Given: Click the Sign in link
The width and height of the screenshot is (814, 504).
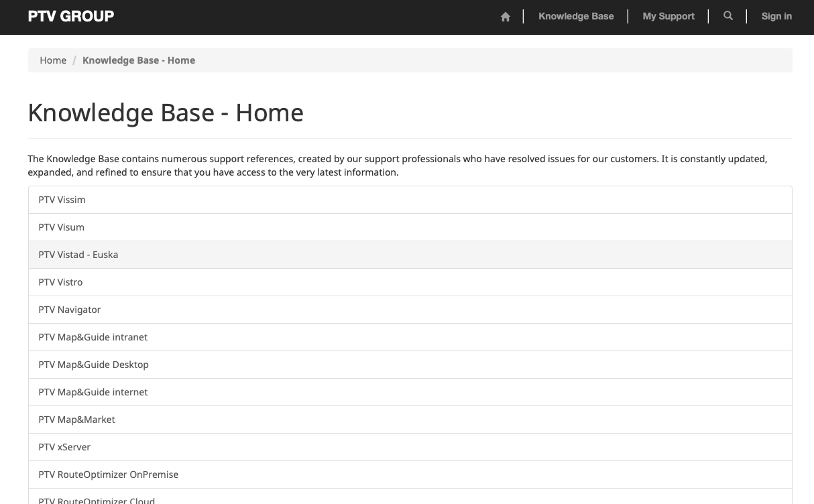Looking at the screenshot, I should click(x=776, y=16).
